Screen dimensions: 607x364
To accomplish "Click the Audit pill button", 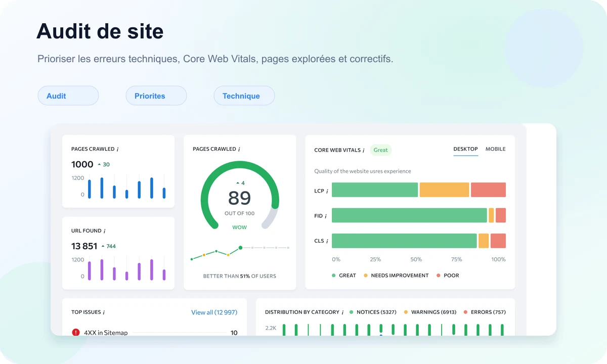I will coord(68,96).
